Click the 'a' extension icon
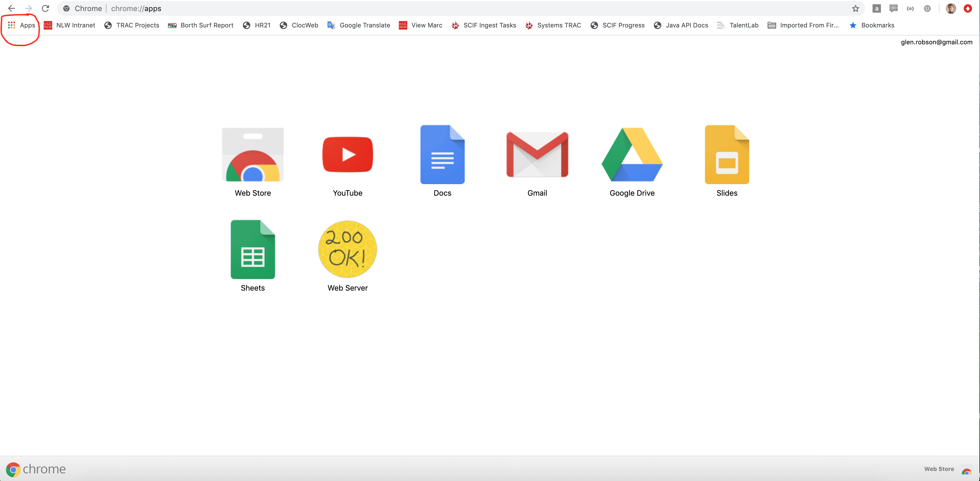Screen dimensions: 980x481 [876, 8]
